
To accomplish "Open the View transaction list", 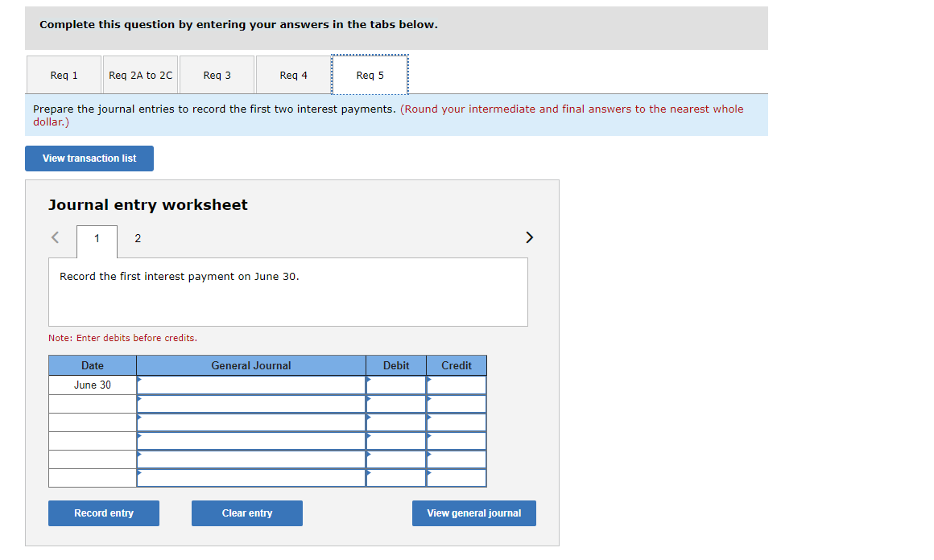I will click(x=89, y=159).
